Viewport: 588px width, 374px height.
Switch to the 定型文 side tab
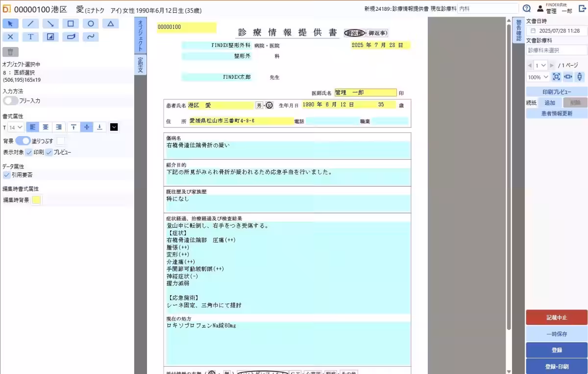pyautogui.click(x=140, y=65)
